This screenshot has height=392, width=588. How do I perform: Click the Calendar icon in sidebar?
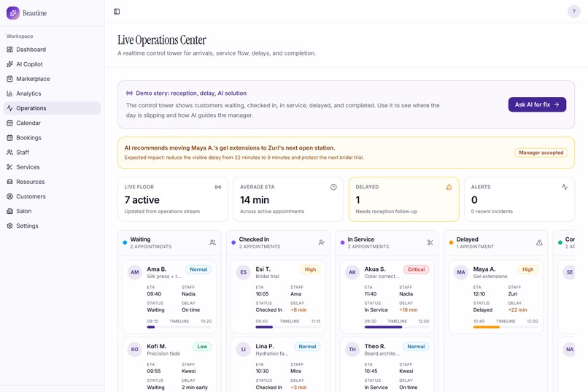pos(9,123)
